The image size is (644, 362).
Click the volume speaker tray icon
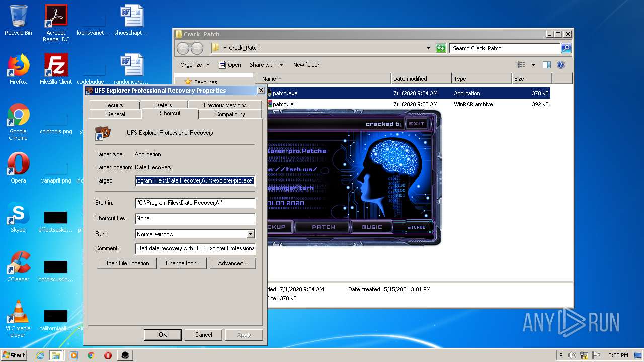coord(572,355)
